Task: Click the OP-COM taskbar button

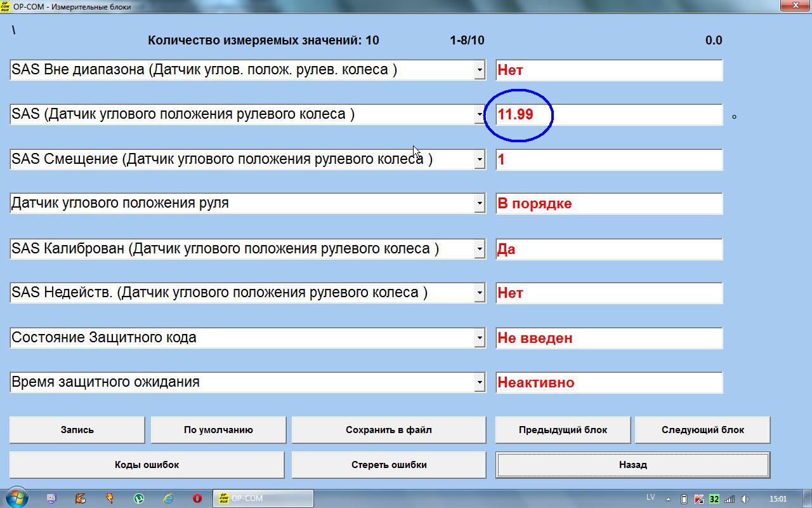Action: pyautogui.click(x=263, y=498)
